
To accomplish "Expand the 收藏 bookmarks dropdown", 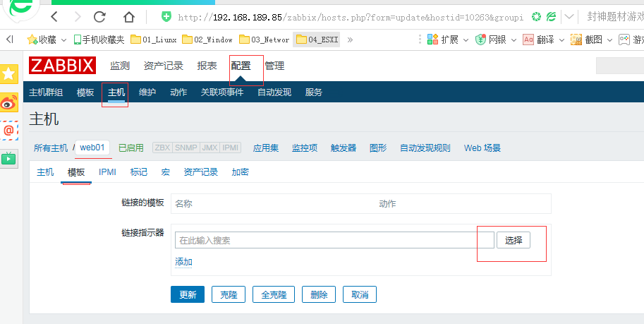I will (x=64, y=40).
